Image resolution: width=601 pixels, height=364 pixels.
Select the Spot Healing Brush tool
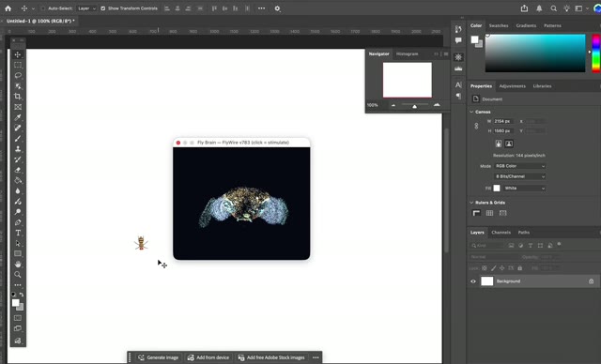pos(18,128)
